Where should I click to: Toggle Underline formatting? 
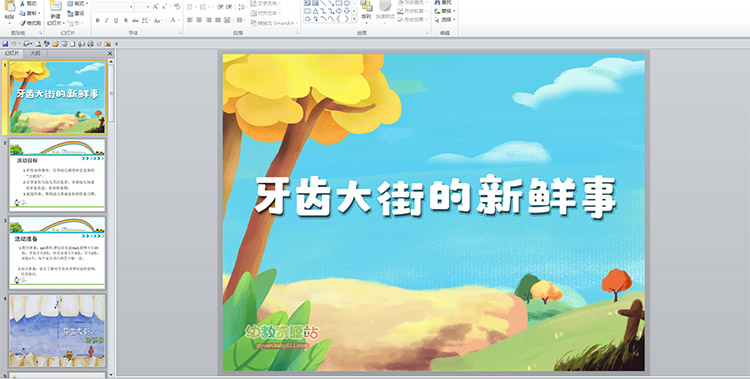click(x=116, y=21)
